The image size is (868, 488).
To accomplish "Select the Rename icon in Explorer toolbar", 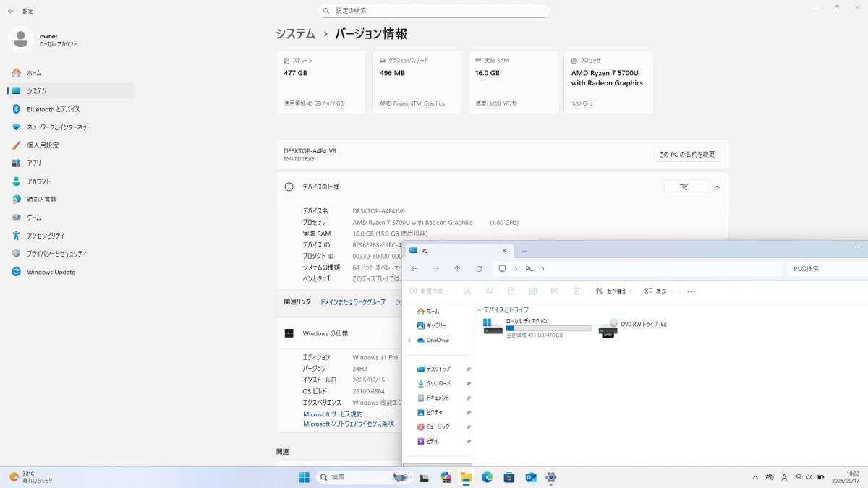I will click(533, 291).
